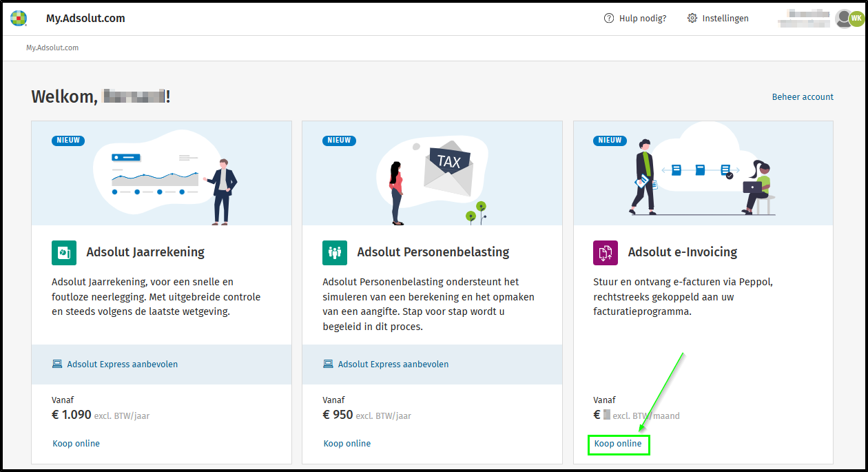The width and height of the screenshot is (868, 472).
Task: Click the green Adsolut Jaarrekening product icon
Action: (64, 252)
